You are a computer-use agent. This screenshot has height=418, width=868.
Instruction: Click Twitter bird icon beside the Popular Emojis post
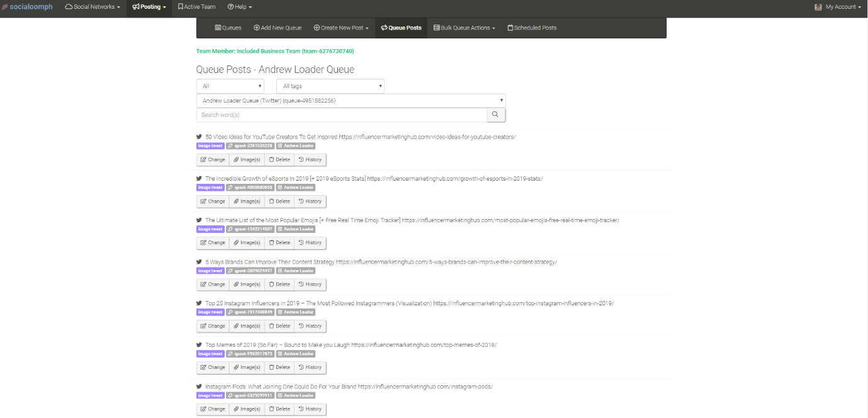(x=200, y=220)
